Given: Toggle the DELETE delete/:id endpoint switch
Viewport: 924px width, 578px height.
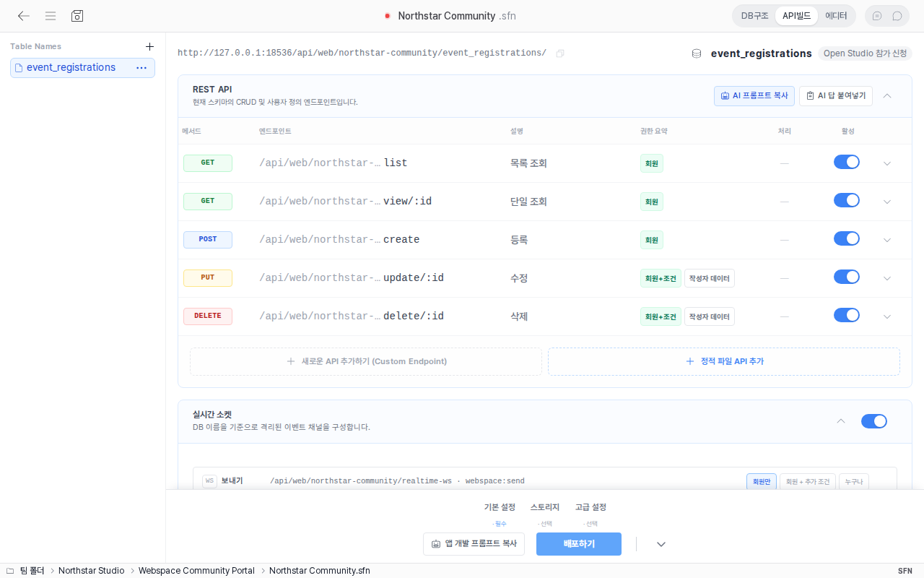Looking at the screenshot, I should point(847,315).
